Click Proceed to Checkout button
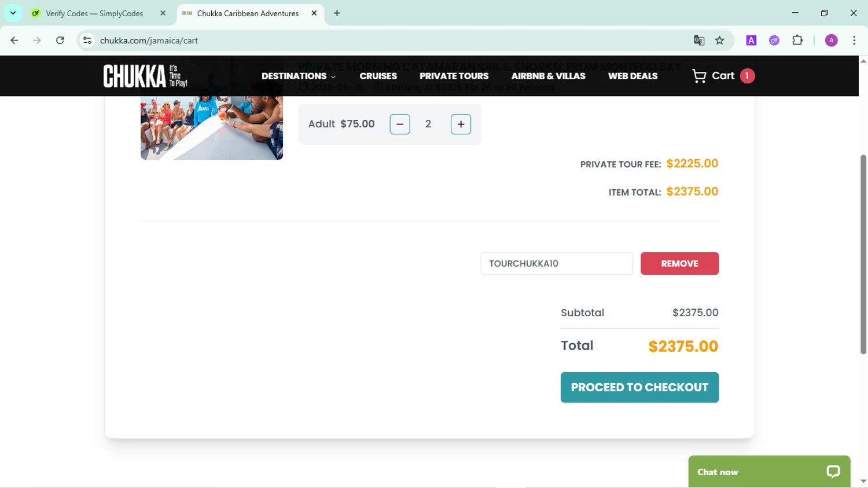Screen dimensions: 868x488 (x=639, y=387)
